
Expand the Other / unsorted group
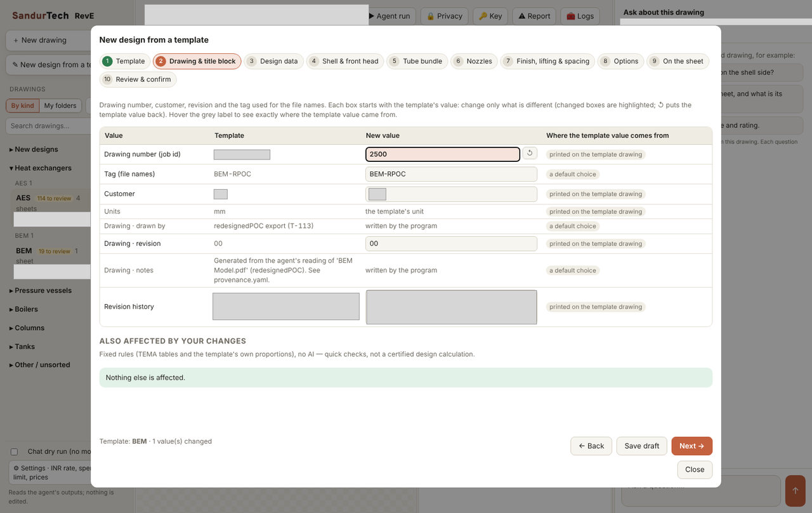39,365
